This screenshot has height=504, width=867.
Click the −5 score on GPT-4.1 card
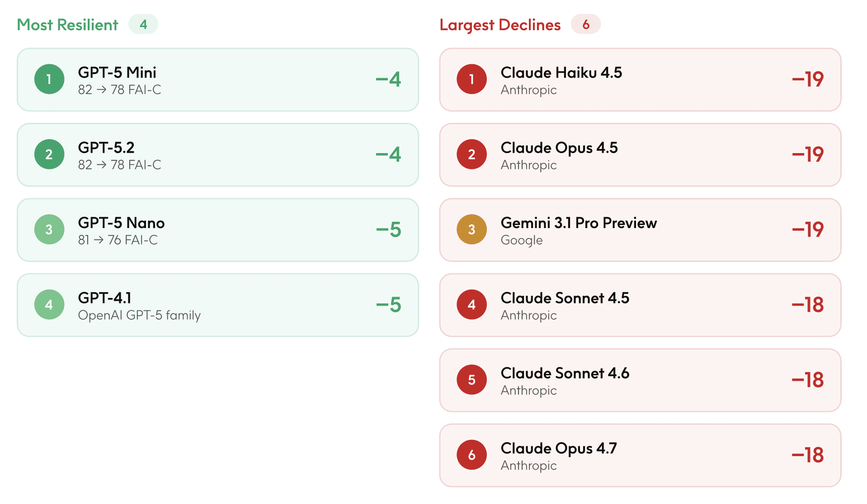coord(389,305)
